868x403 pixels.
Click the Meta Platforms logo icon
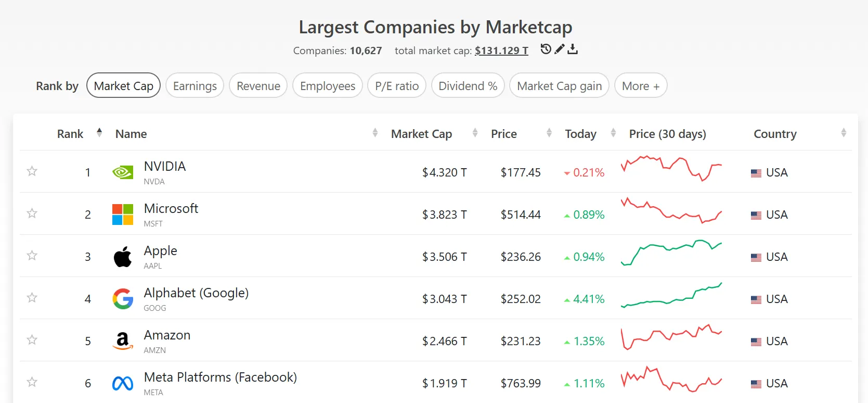pyautogui.click(x=123, y=383)
